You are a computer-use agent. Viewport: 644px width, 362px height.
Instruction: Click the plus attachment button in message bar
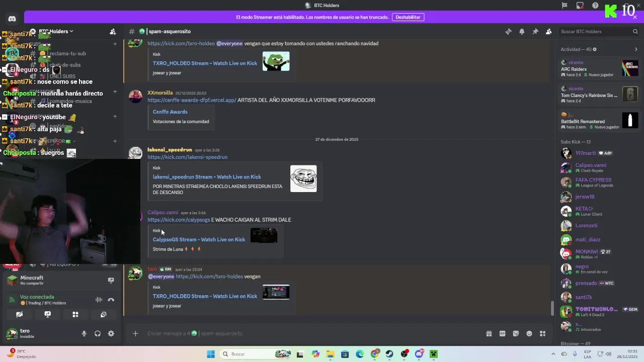pos(135,333)
